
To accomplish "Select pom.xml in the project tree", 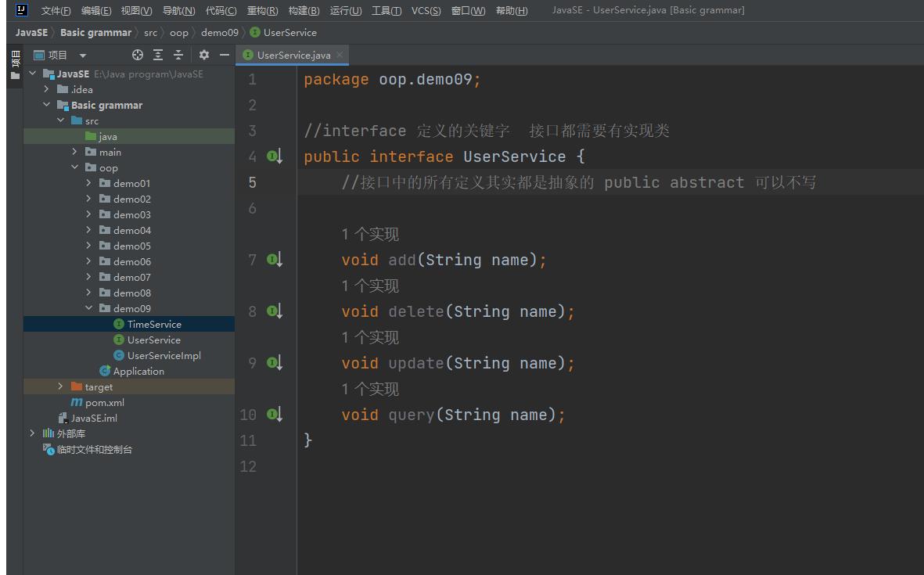I will coord(104,402).
